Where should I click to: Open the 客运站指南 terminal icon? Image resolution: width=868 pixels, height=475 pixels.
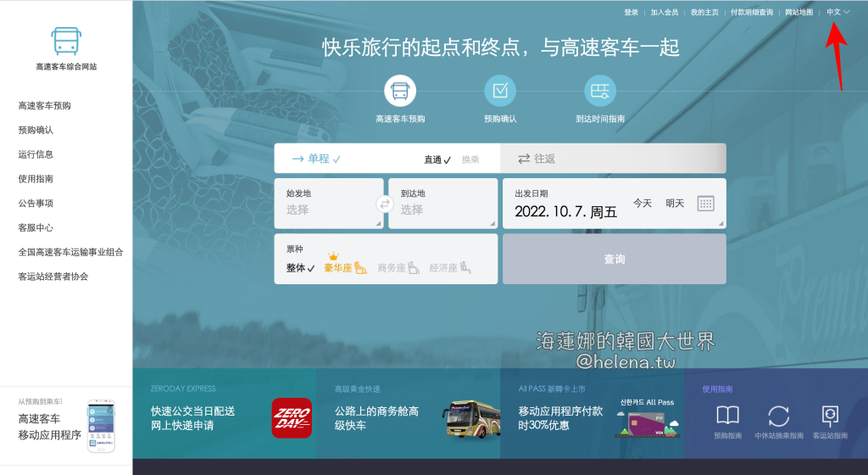point(830,416)
